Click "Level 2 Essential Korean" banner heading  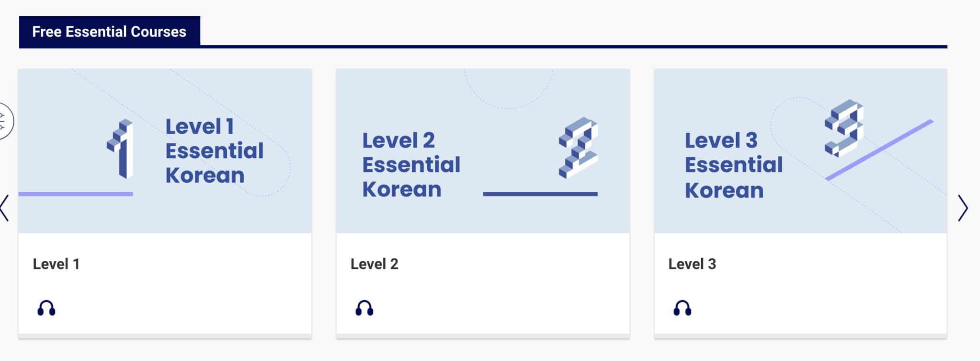(411, 165)
